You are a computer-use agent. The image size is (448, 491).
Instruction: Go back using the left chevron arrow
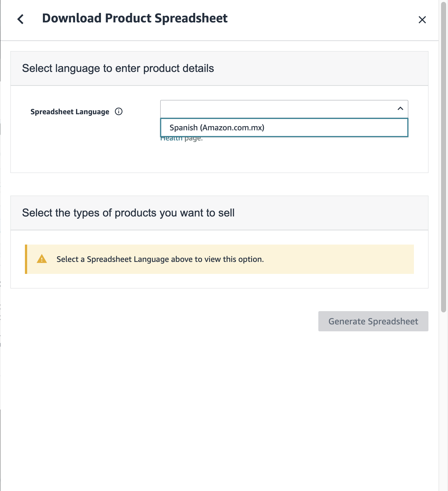tap(21, 19)
